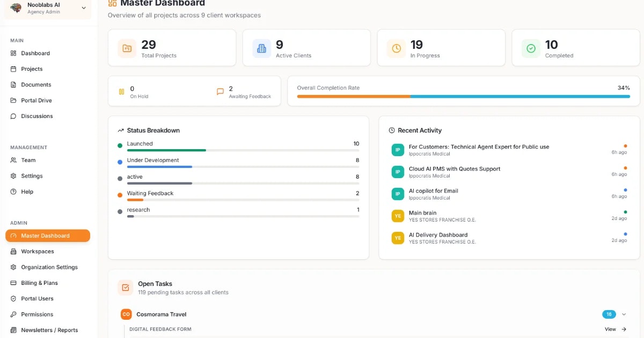Click the Ippocratis Medical avatar badge

(x=397, y=150)
